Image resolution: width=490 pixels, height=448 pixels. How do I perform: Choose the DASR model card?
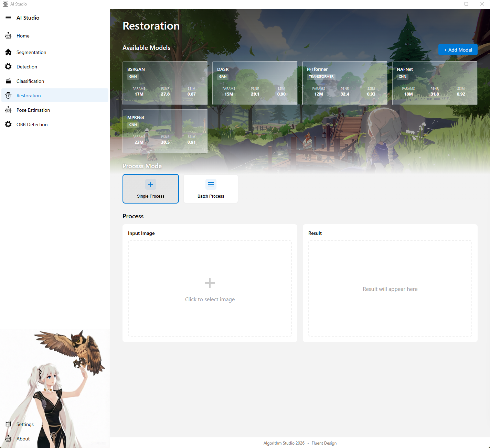(255, 83)
